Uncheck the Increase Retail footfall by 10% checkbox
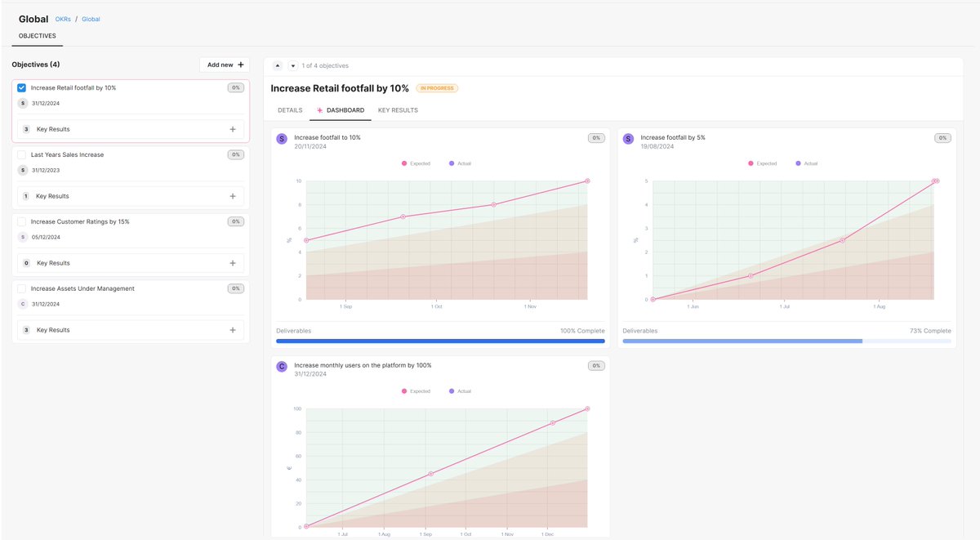980x540 pixels. point(22,87)
